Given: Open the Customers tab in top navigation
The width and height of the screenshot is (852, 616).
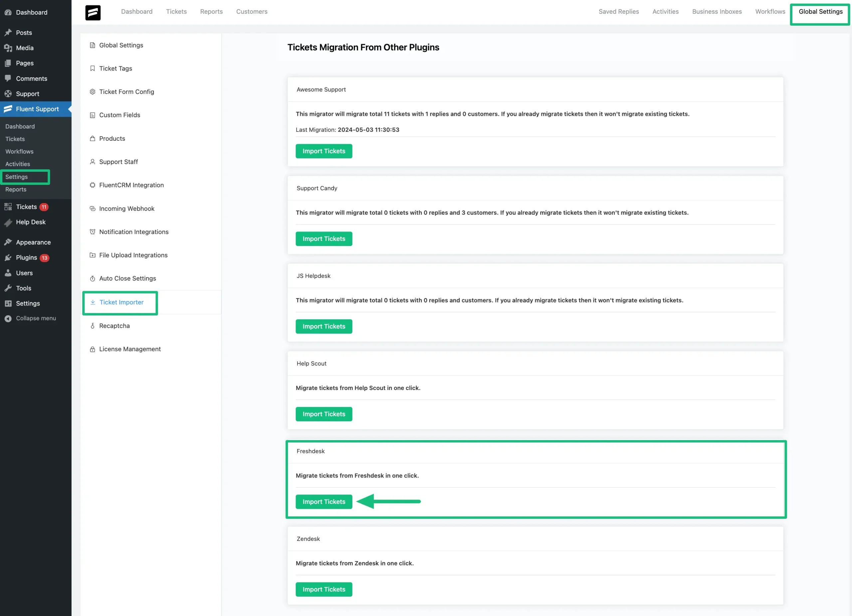Looking at the screenshot, I should (x=252, y=12).
